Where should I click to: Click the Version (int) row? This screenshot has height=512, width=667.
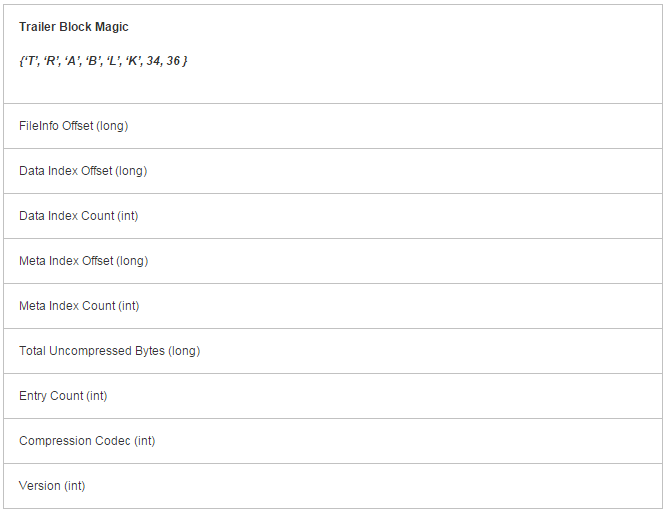pyautogui.click(x=333, y=486)
